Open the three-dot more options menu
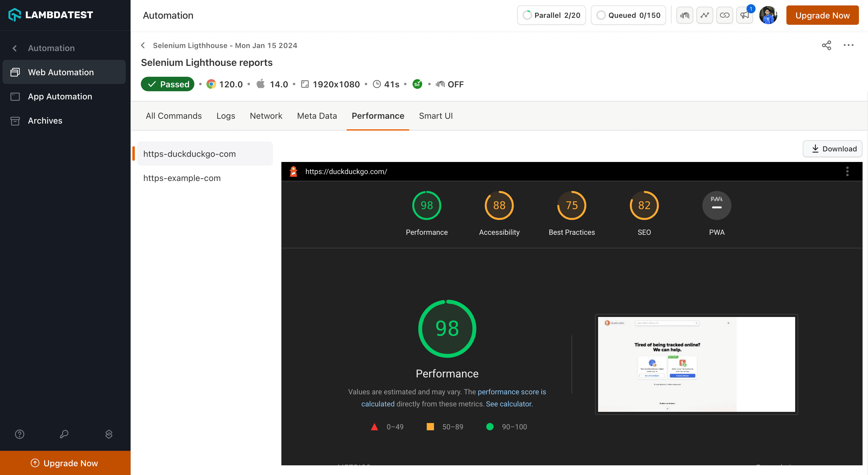868x475 pixels. tap(848, 45)
